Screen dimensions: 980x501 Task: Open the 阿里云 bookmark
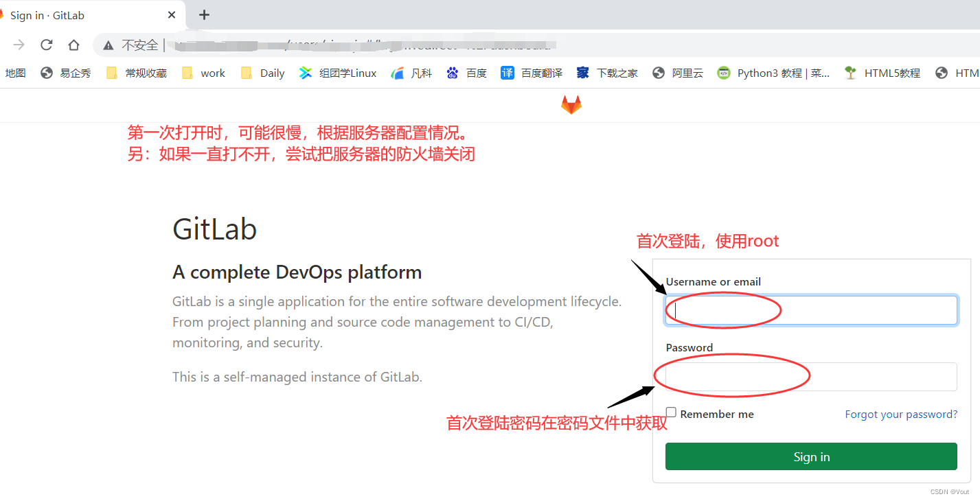pos(678,73)
